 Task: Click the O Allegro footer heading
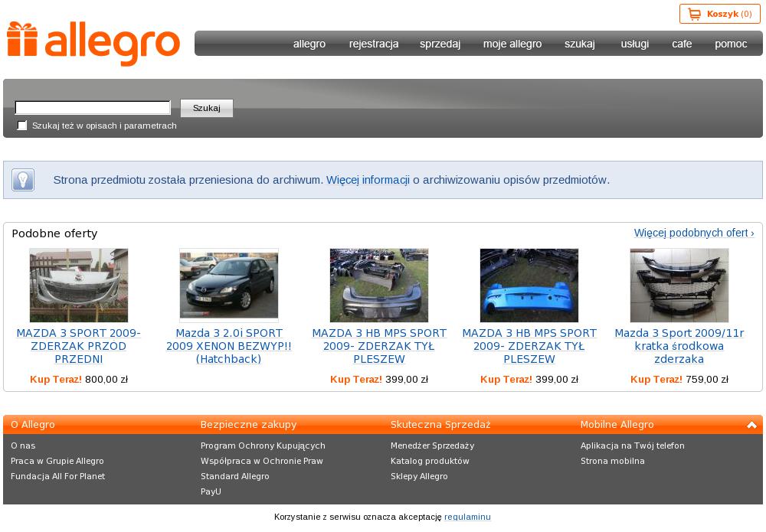[33, 425]
